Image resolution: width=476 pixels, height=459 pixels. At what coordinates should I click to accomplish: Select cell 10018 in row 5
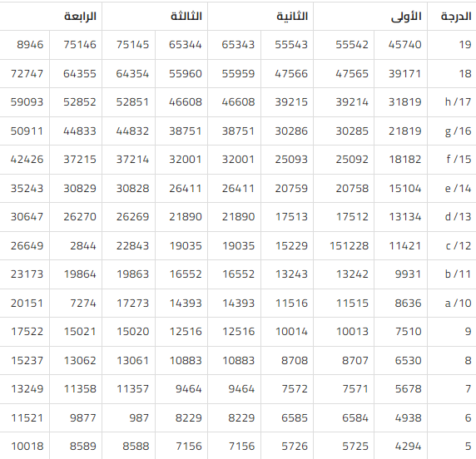coord(25,447)
